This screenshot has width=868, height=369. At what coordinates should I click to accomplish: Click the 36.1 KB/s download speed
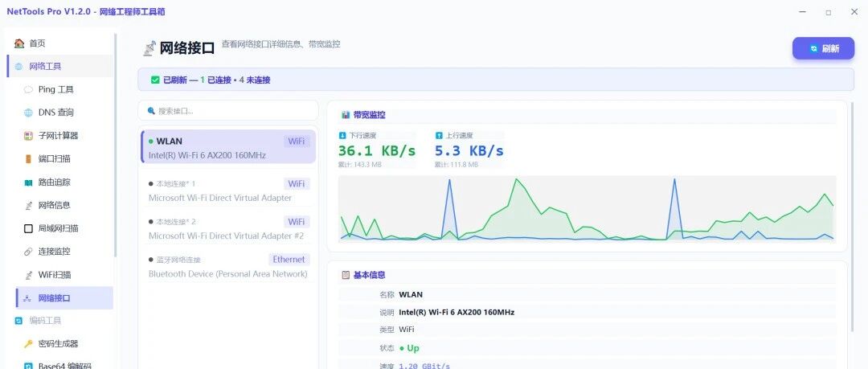pyautogui.click(x=376, y=150)
